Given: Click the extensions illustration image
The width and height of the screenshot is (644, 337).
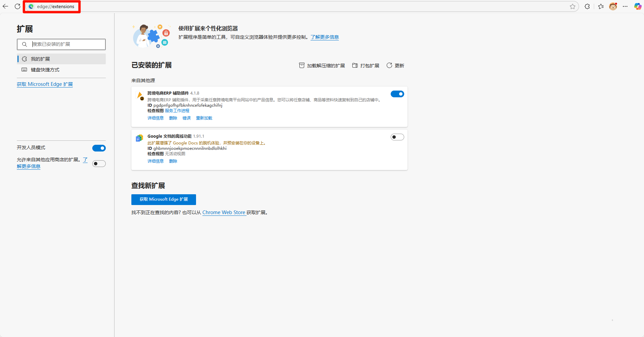Looking at the screenshot, I should (152, 36).
